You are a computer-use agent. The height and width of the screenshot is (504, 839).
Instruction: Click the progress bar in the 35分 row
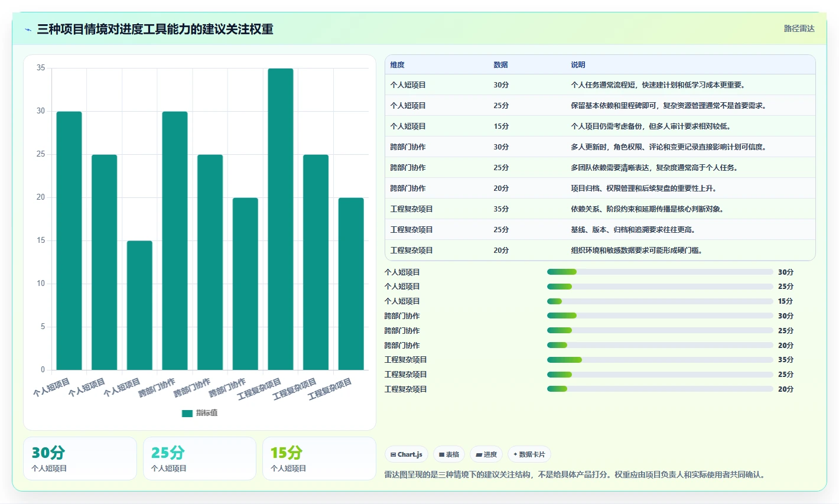pos(660,360)
